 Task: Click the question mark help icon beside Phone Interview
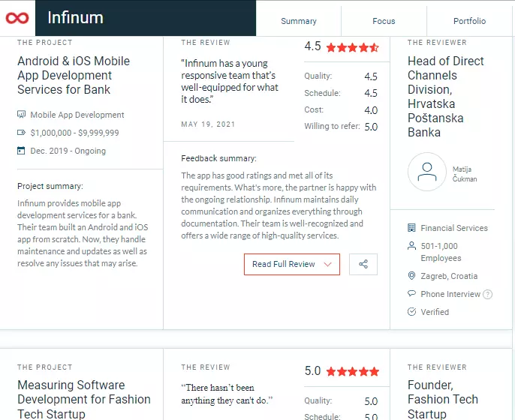point(488,294)
